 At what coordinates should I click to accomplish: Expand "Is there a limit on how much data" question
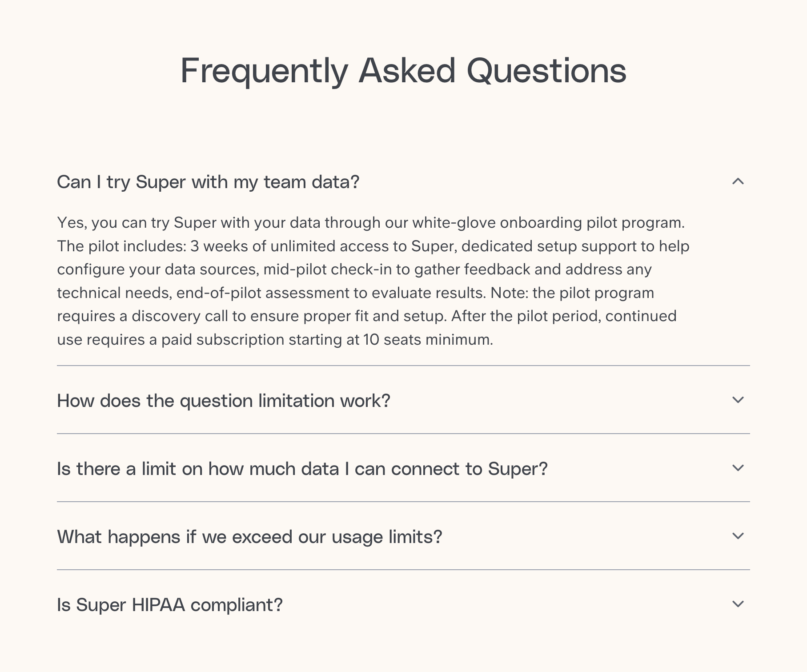pos(302,469)
